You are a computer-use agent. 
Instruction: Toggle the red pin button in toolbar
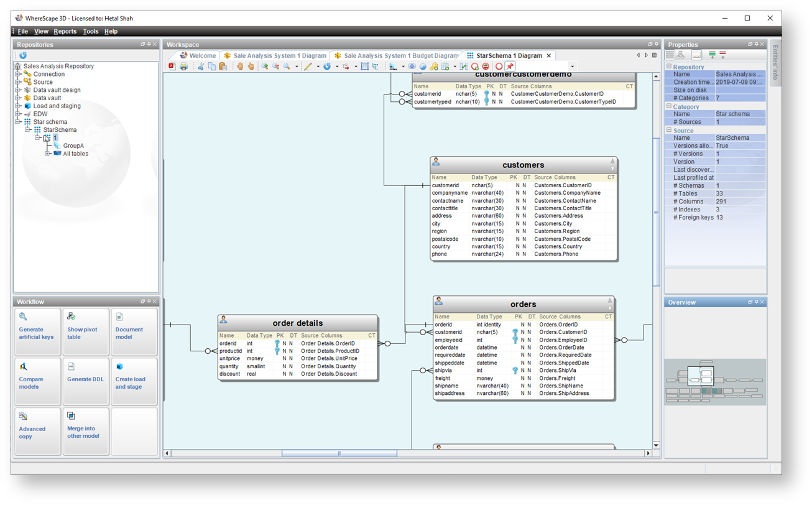click(510, 67)
